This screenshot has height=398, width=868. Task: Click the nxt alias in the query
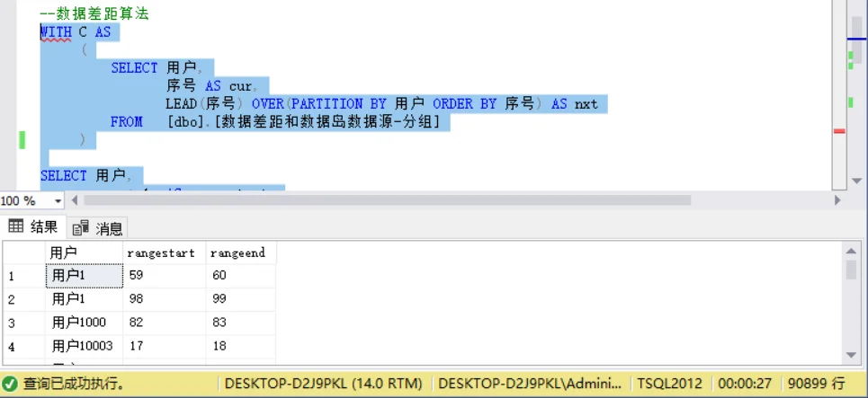tap(586, 104)
